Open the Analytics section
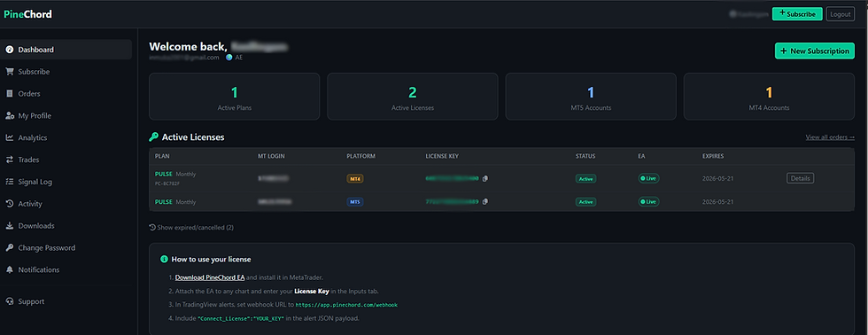The image size is (868, 335). tap(66, 138)
